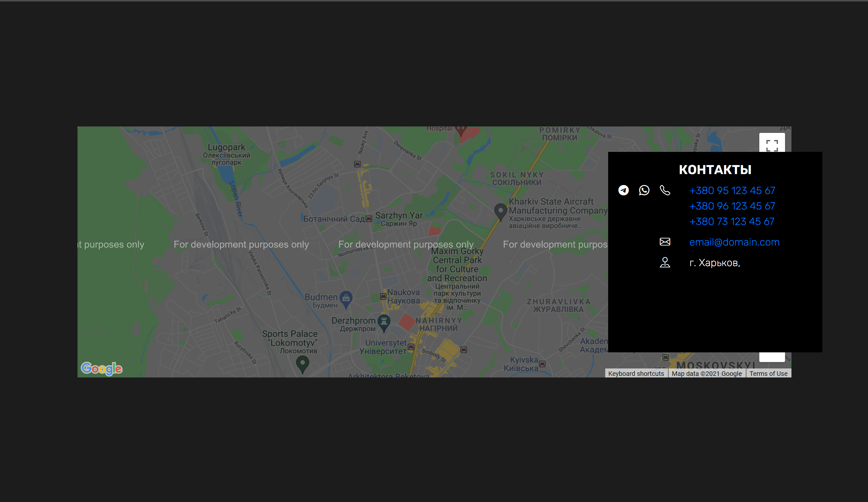Click the Google logo on the map
The width and height of the screenshot is (868, 502).
(x=102, y=369)
